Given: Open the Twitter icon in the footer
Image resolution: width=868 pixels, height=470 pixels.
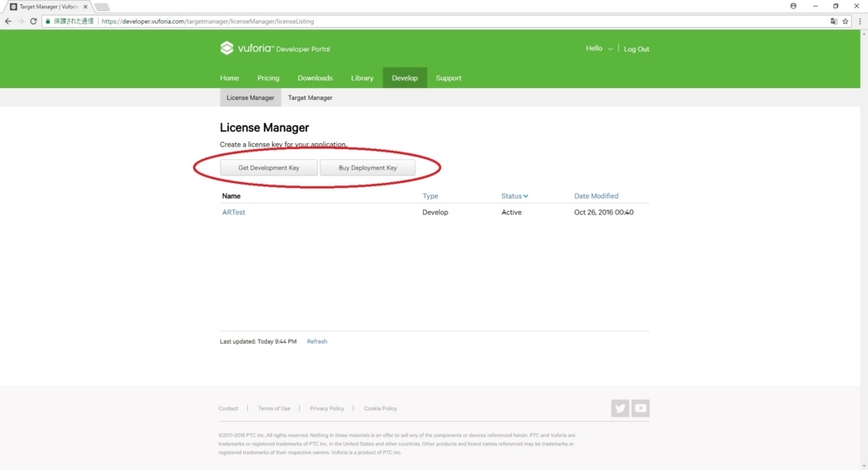Looking at the screenshot, I should coord(620,408).
